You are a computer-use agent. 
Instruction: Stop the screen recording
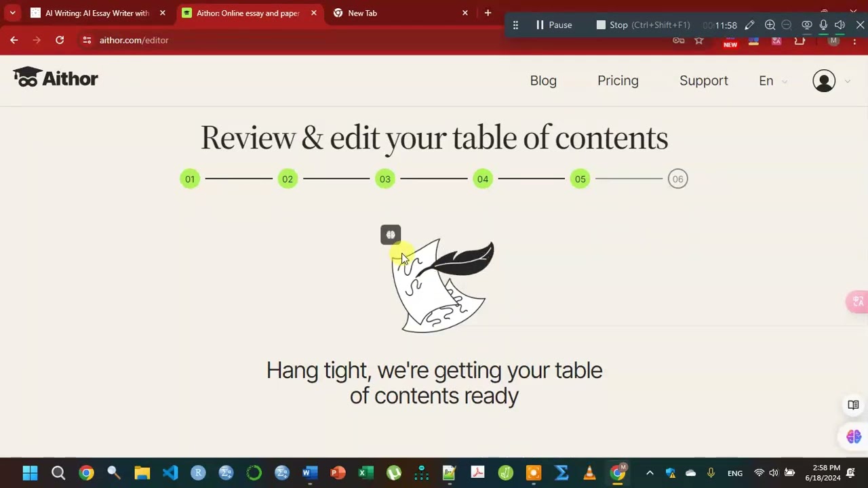tap(643, 25)
